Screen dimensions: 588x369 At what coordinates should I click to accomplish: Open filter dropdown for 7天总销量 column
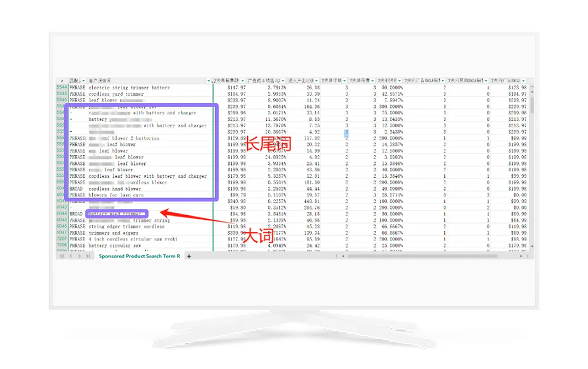pos(372,81)
